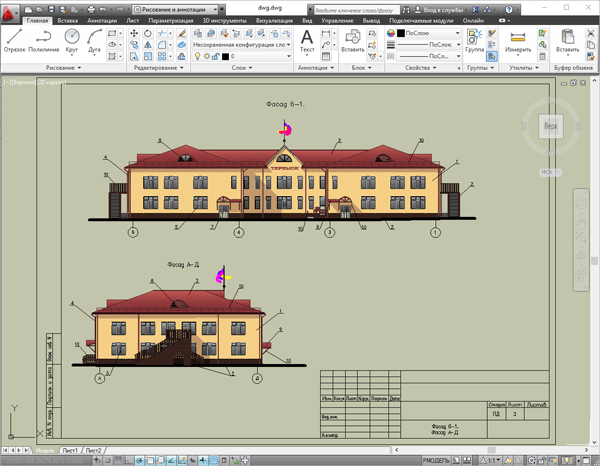The image size is (600, 466).
Task: Click the МСК coordinate system button under ViewCube
Action: coord(550,173)
